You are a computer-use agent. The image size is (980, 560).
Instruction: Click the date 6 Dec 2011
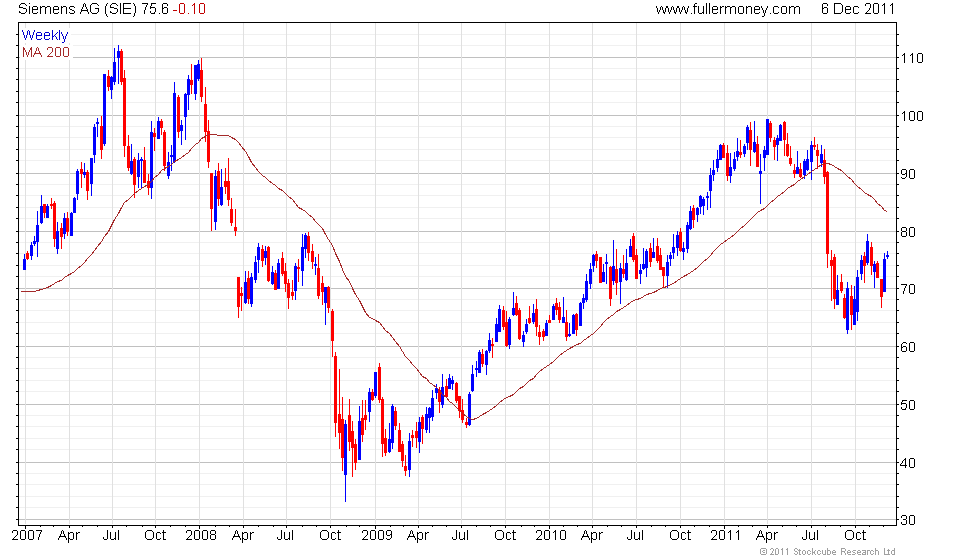point(858,9)
